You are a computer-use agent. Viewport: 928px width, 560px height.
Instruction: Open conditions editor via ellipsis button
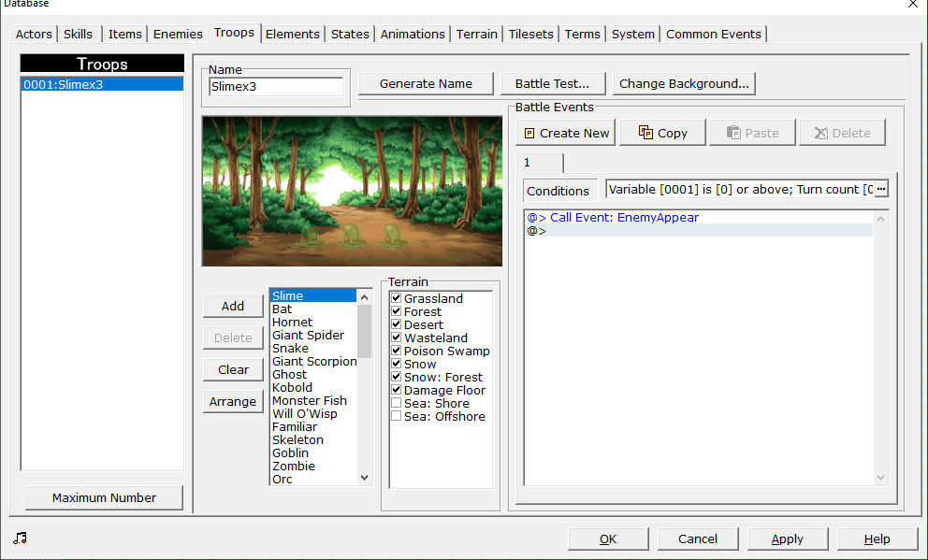881,189
